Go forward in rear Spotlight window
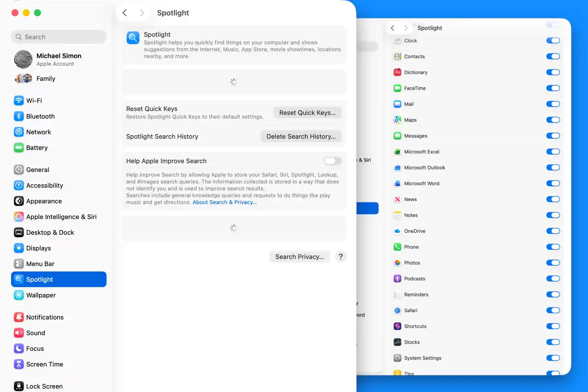This screenshot has height=392, width=588. point(406,28)
